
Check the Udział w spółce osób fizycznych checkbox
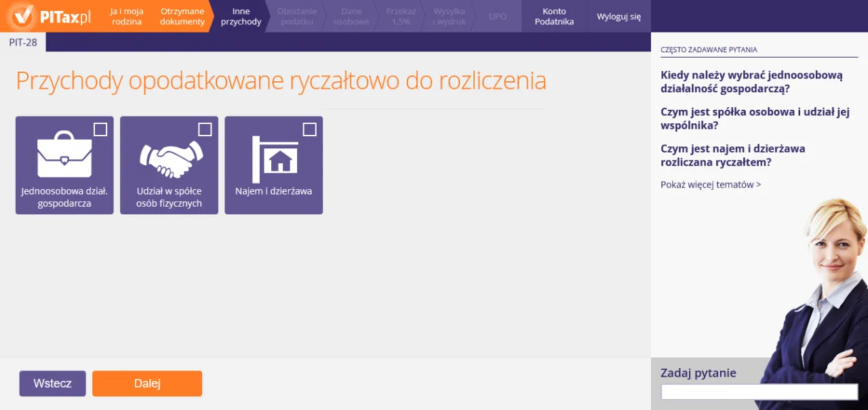pyautogui.click(x=205, y=129)
